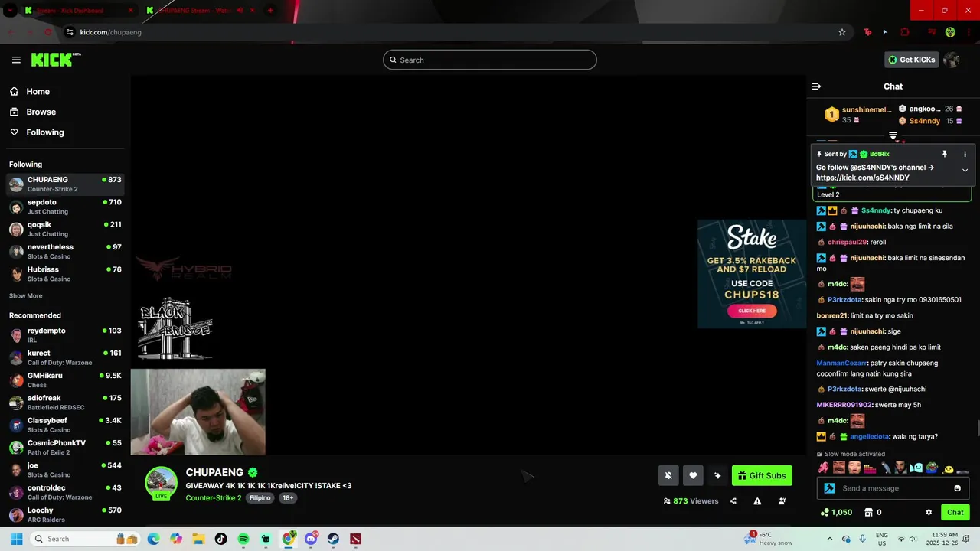This screenshot has height=551, width=980.
Task: Click the 18+ tag
Action: coord(288,498)
